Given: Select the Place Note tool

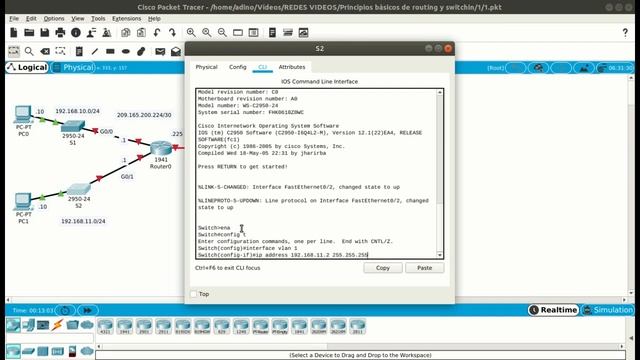Looking at the screenshot, I should pos(79,51).
